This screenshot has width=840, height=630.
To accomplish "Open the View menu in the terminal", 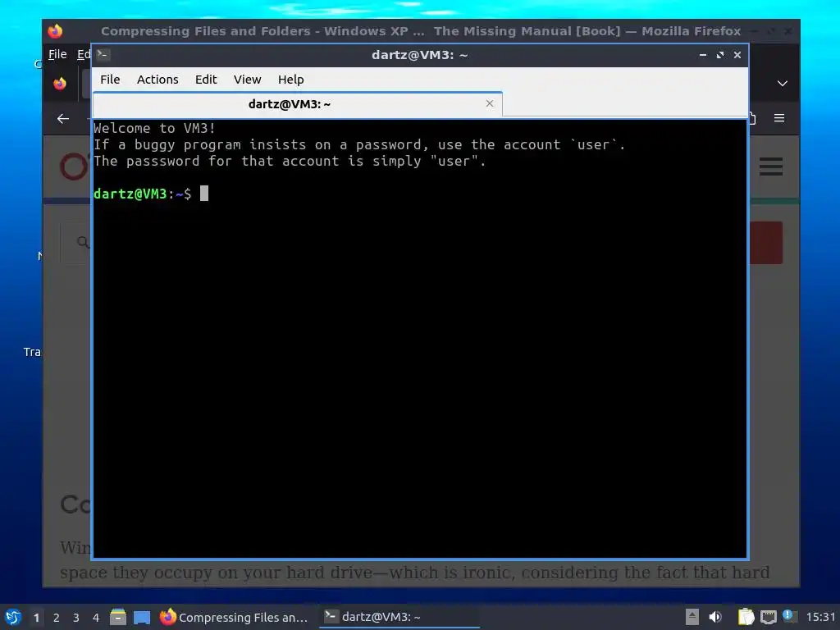I will (x=247, y=80).
